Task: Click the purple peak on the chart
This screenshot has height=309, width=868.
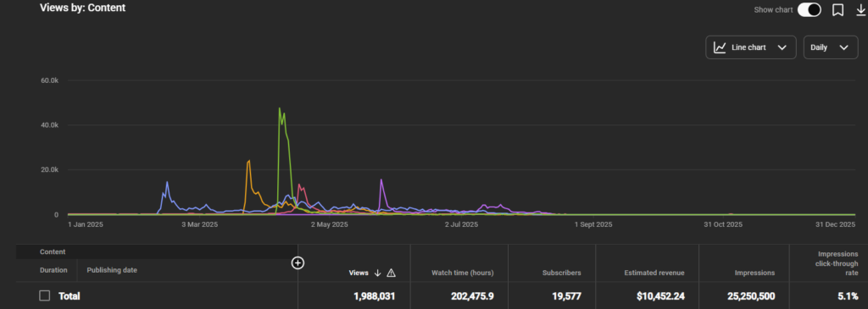Action: (x=381, y=179)
